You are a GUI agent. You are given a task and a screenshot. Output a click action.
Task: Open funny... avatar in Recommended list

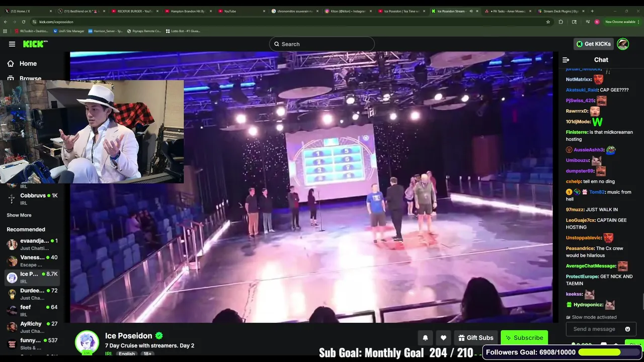(x=12, y=344)
